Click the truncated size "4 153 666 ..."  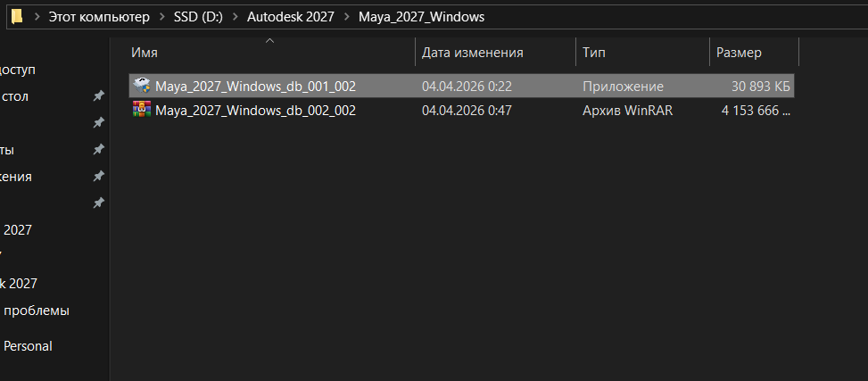tap(756, 111)
